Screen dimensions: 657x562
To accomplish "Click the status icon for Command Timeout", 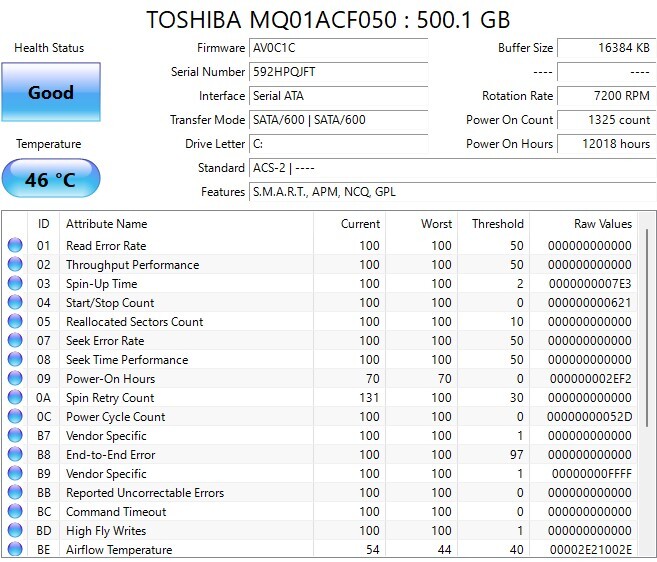I will [15, 511].
